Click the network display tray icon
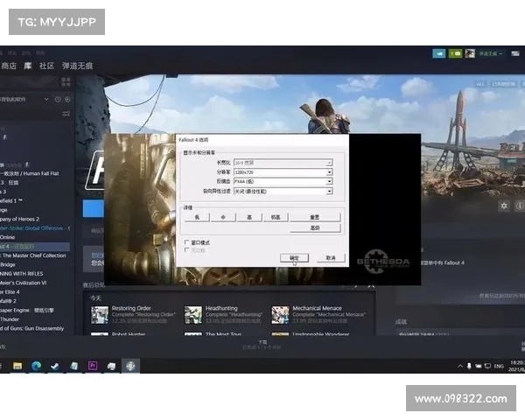Image resolution: width=525 pixels, height=420 pixels. (x=488, y=366)
